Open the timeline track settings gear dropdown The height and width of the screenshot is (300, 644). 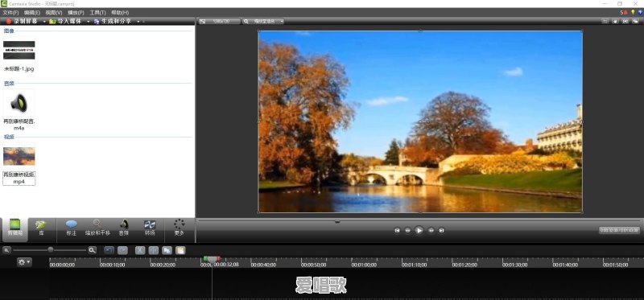(x=24, y=262)
